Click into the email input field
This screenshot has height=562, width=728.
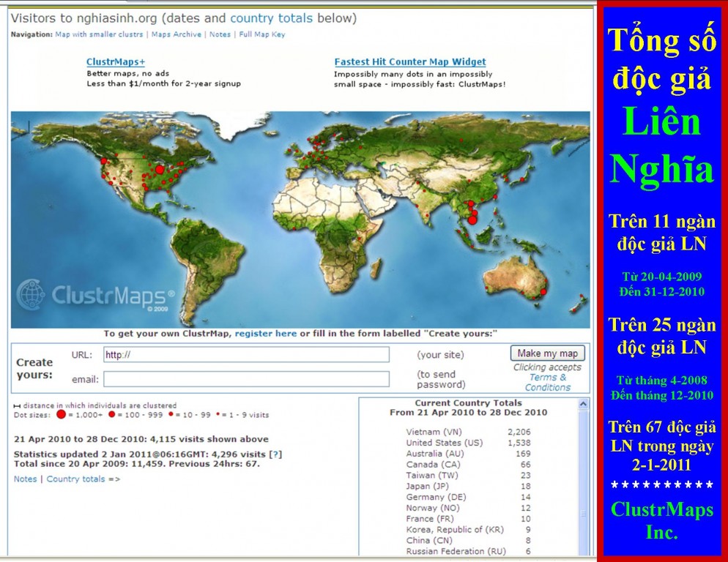tap(246, 379)
